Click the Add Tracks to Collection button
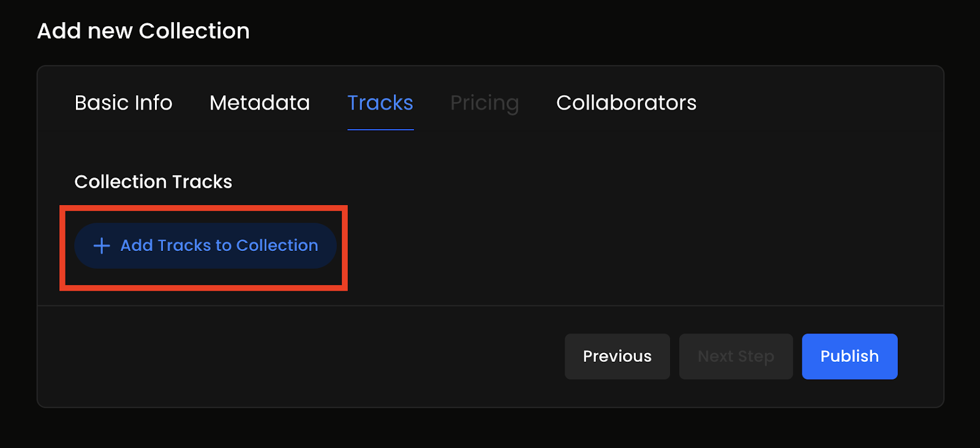This screenshot has width=980, height=448. coord(205,246)
